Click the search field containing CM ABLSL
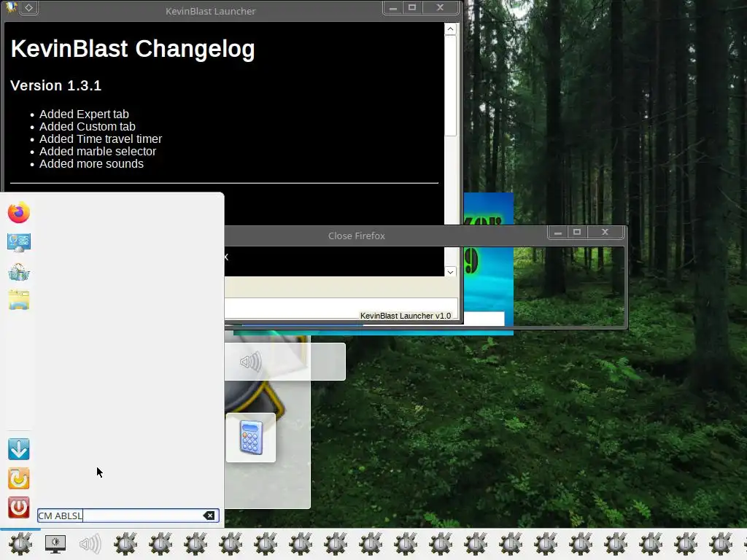Viewport: 747px width, 560px height. click(128, 516)
